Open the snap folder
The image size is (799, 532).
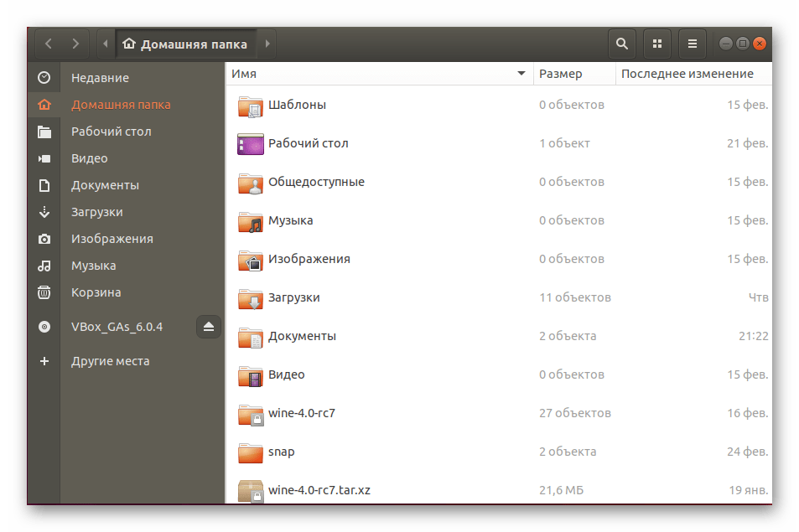281,452
